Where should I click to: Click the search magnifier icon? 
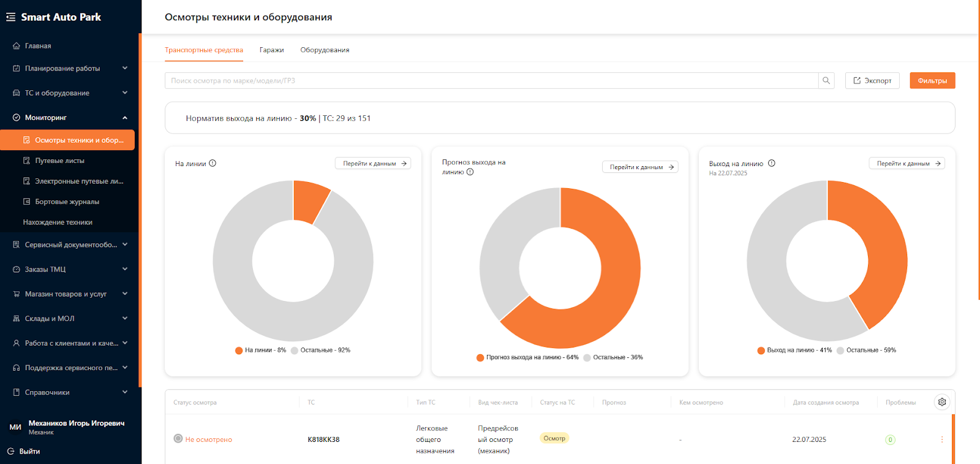(826, 80)
